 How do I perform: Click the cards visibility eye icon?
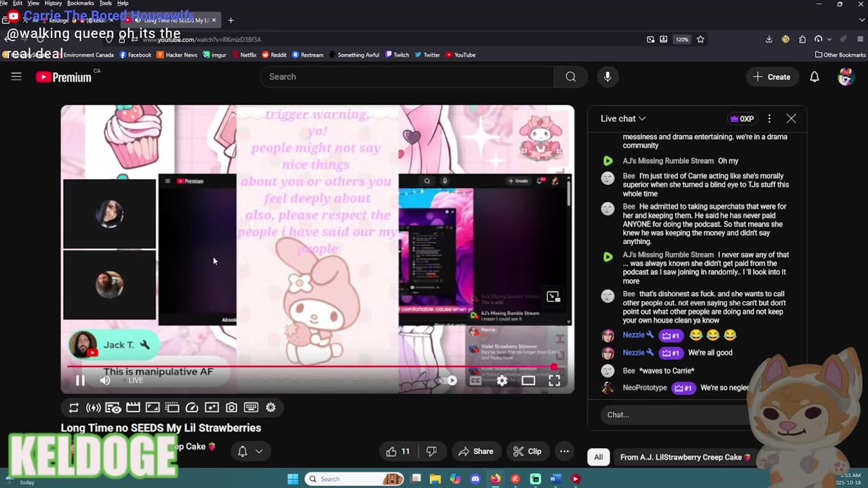coord(113,407)
